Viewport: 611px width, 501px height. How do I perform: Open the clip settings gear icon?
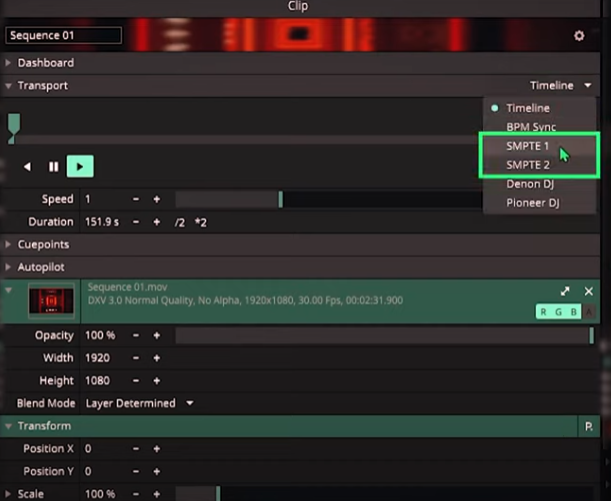coord(578,36)
